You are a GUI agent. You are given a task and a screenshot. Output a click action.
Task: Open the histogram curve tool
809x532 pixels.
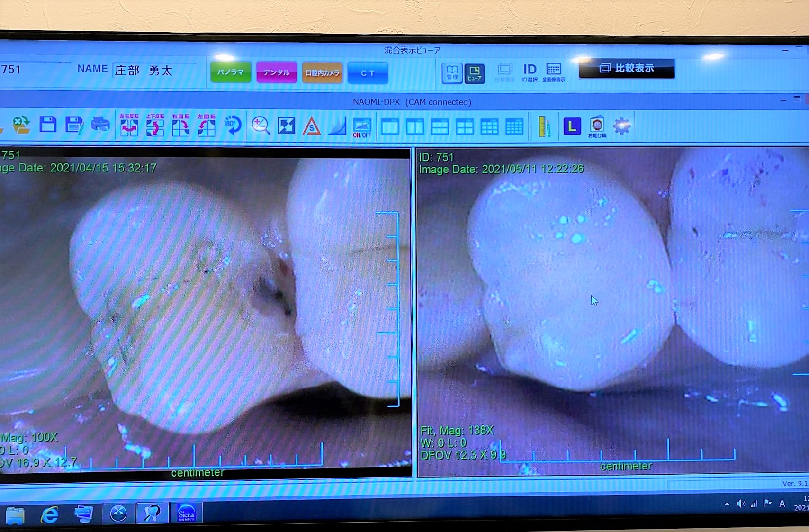point(337,126)
